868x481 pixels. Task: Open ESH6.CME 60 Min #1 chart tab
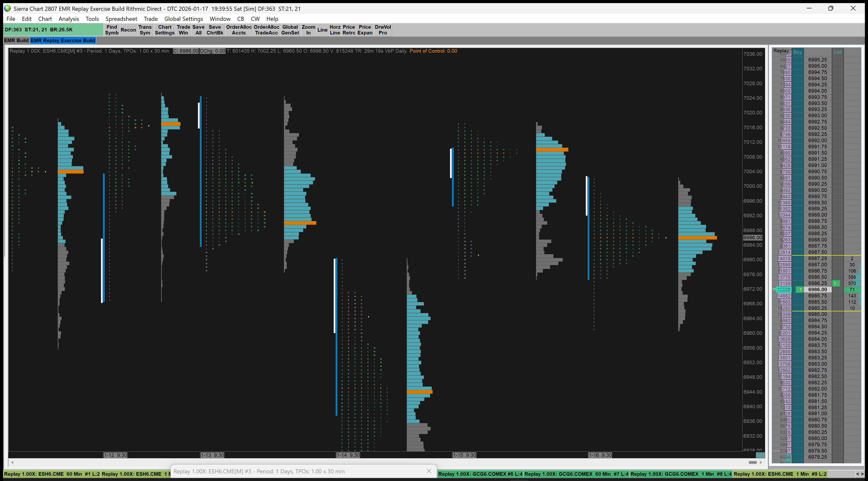(52, 474)
